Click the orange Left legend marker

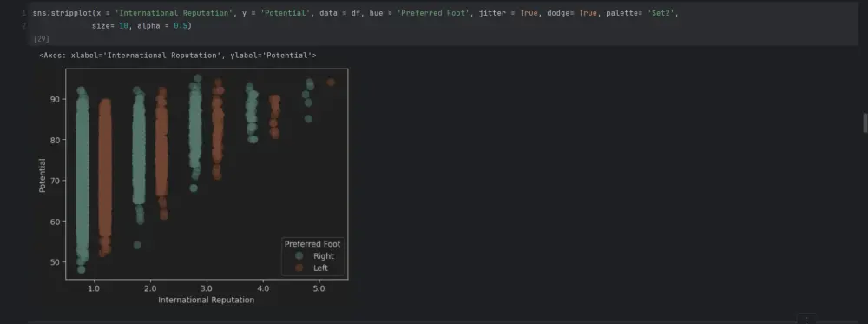299,268
